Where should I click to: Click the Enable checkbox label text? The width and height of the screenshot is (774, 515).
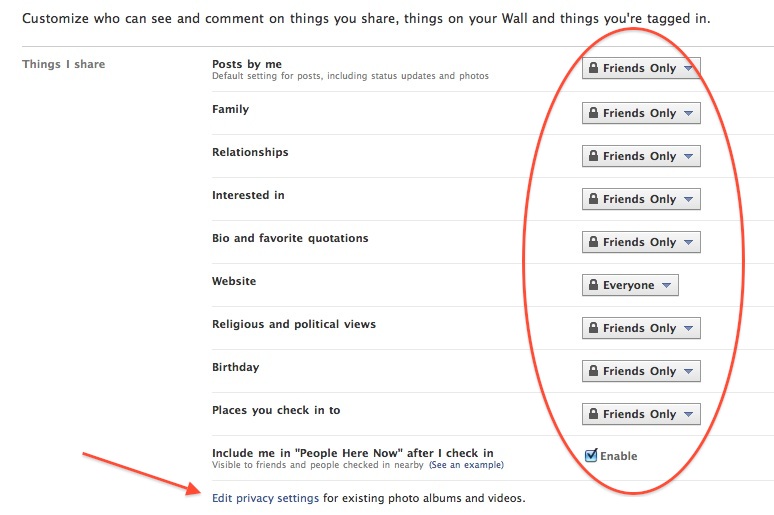(x=619, y=456)
